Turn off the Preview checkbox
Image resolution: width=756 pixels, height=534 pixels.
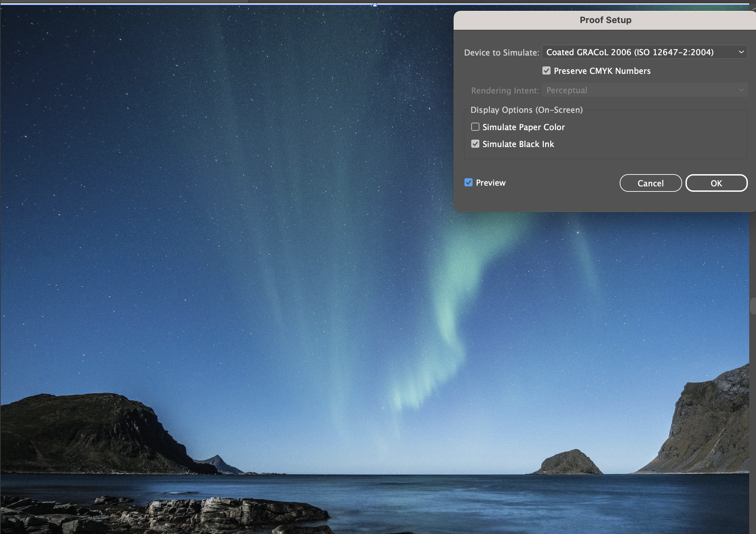469,183
